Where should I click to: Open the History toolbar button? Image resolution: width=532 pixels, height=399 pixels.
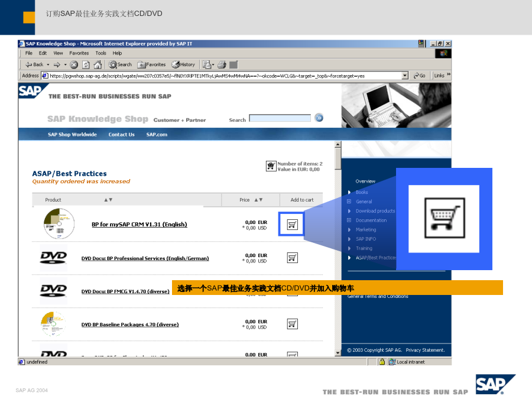183,64
